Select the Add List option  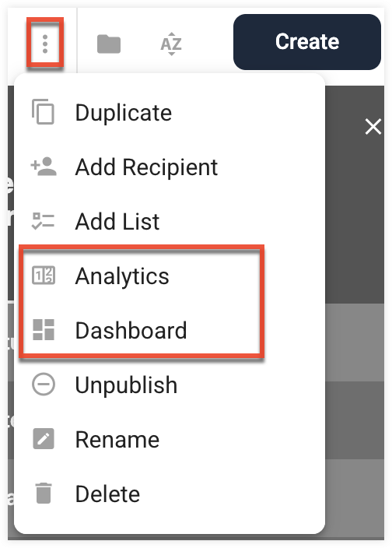[170, 221]
